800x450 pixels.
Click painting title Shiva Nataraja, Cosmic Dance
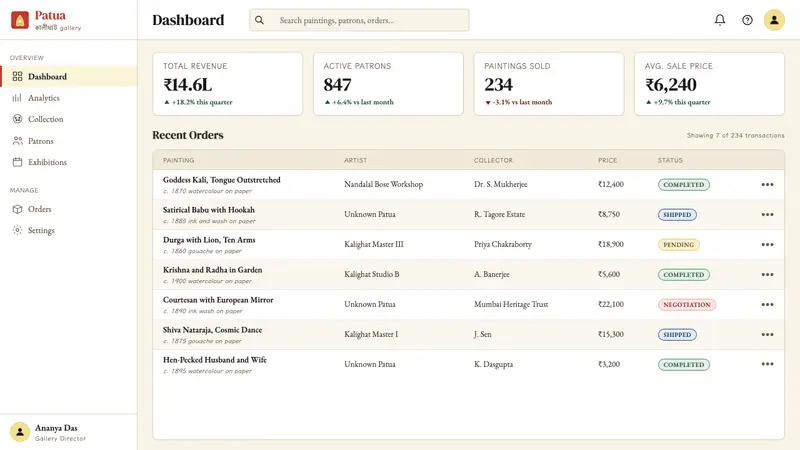point(212,330)
